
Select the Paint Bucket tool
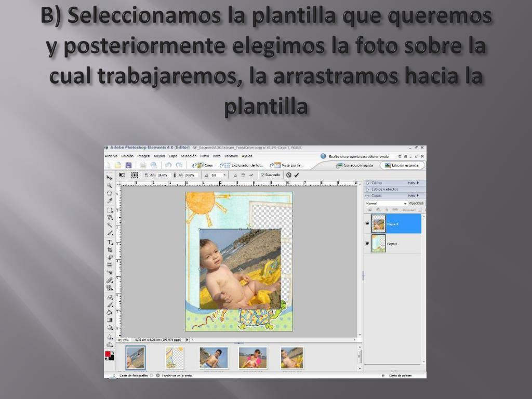pos(109,312)
